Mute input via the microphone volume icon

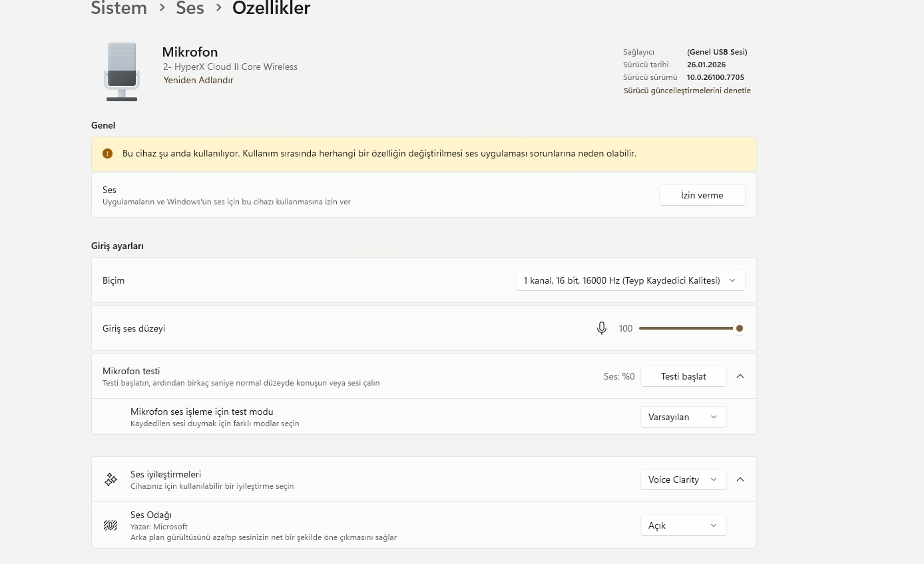pyautogui.click(x=602, y=328)
